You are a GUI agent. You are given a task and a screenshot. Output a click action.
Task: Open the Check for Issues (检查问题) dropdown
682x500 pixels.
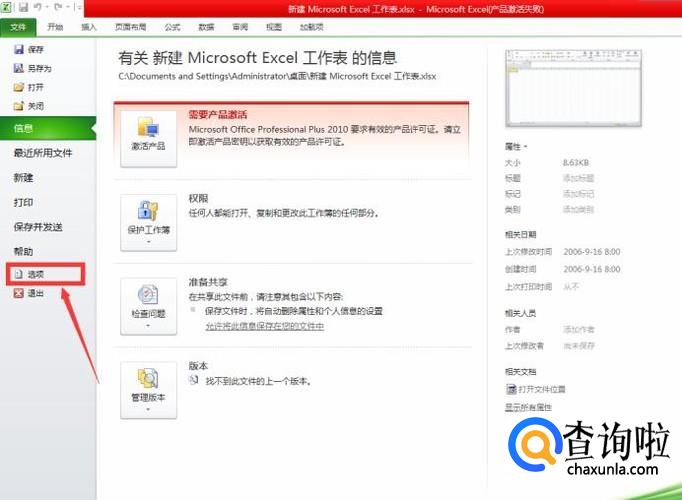tap(148, 306)
